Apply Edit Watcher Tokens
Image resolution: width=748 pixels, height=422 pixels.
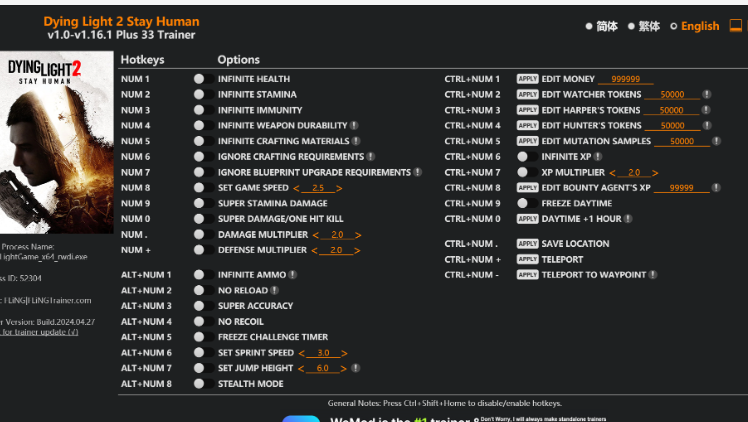(528, 94)
